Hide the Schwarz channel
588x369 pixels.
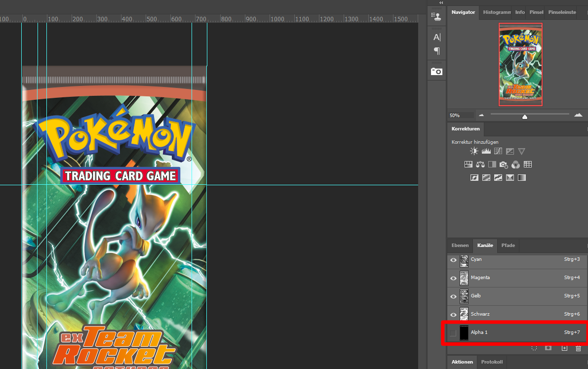point(453,315)
